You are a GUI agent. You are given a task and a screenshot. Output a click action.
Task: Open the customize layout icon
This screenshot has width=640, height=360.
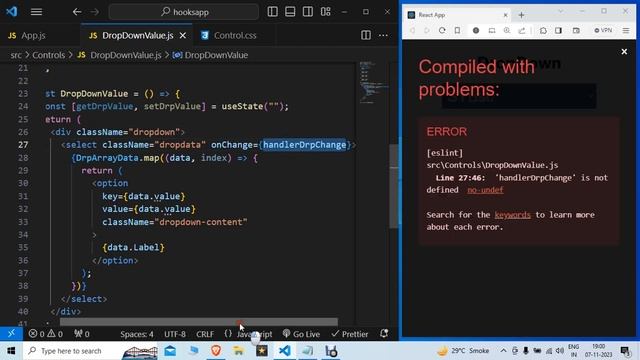(x=326, y=12)
